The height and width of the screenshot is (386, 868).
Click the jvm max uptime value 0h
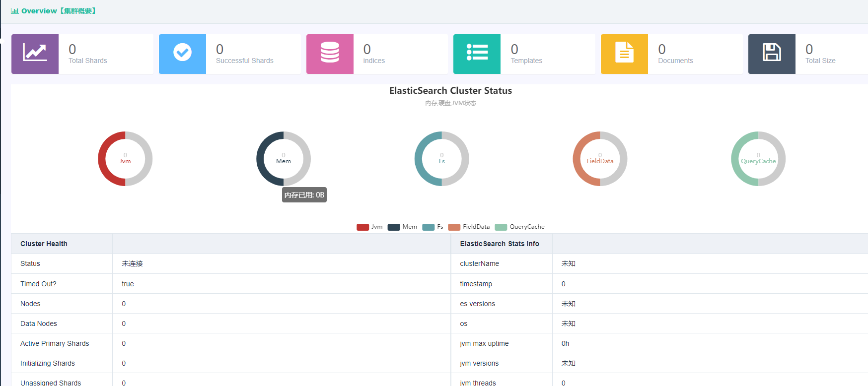click(565, 343)
